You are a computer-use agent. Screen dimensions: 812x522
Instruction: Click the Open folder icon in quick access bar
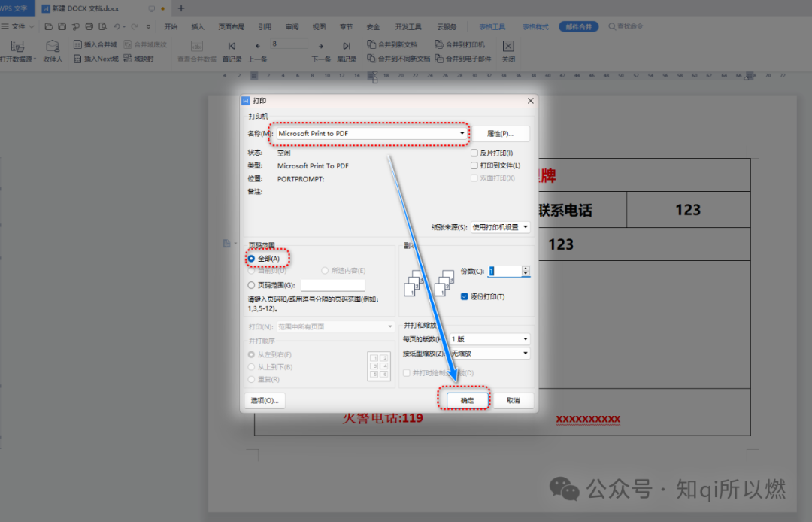[x=49, y=26]
